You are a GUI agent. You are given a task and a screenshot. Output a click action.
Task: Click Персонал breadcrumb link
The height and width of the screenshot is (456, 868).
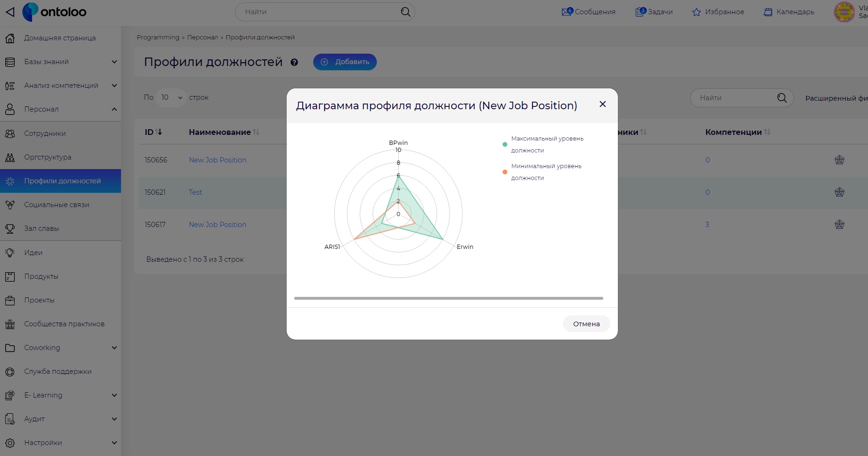[202, 38]
